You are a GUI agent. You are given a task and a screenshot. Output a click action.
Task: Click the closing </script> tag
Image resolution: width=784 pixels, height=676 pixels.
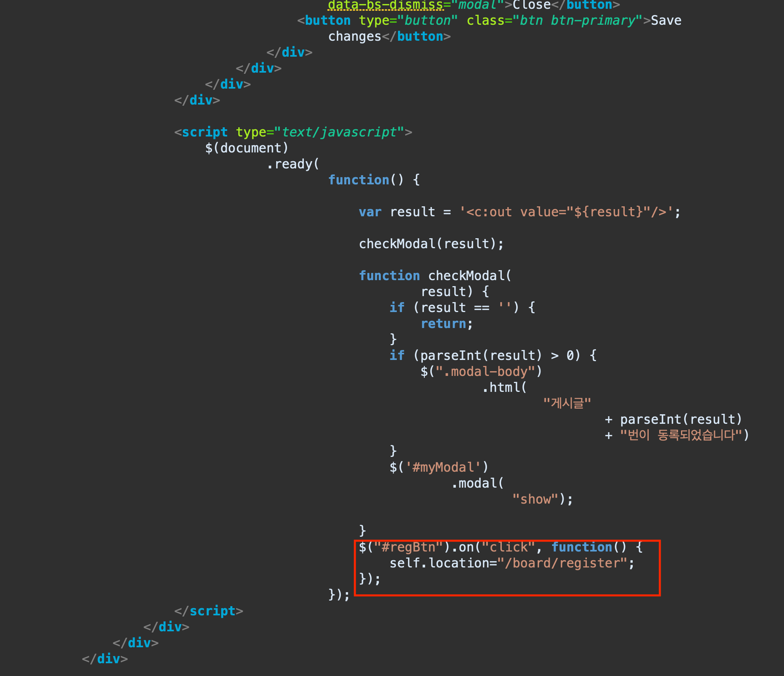[x=209, y=611]
